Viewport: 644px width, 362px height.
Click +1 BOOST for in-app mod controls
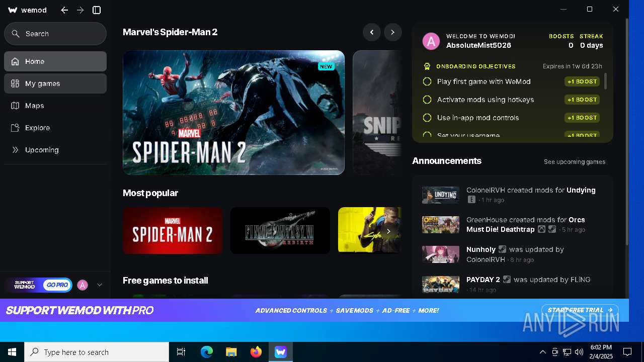582,118
